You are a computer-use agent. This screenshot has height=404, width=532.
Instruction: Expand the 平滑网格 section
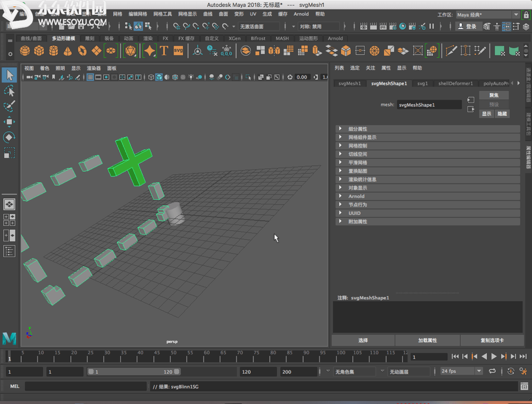point(428,162)
